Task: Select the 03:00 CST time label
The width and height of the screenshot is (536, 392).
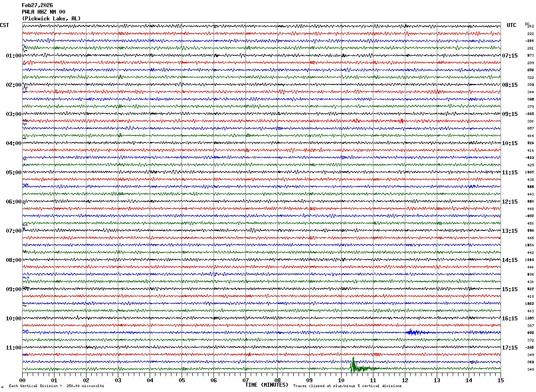Action: tap(14, 114)
